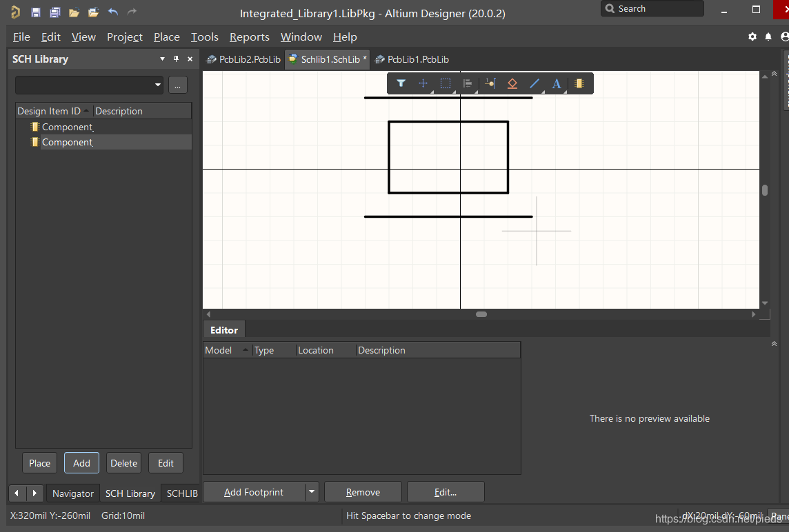This screenshot has width=789, height=532.
Task: Collapse the Editor panel with double chevron
Action: (774, 343)
